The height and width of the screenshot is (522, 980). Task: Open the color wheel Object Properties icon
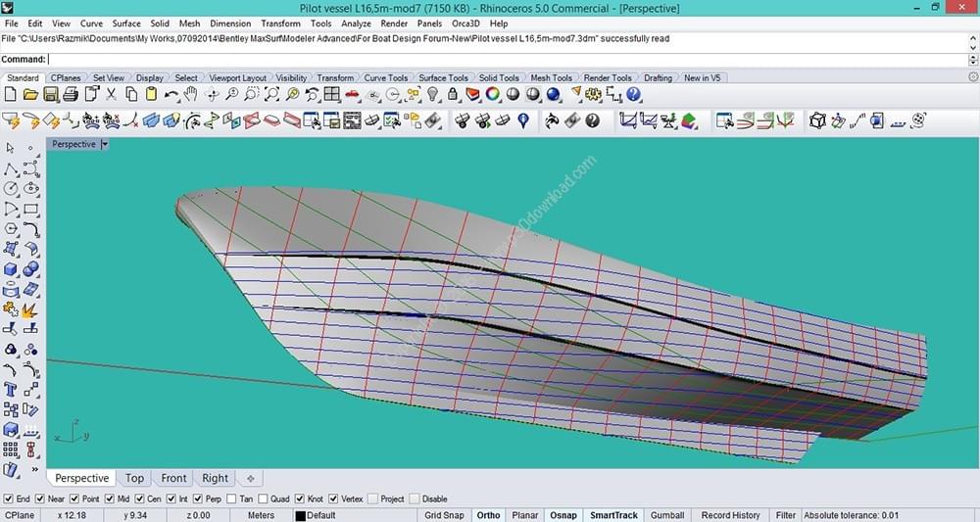(x=493, y=94)
